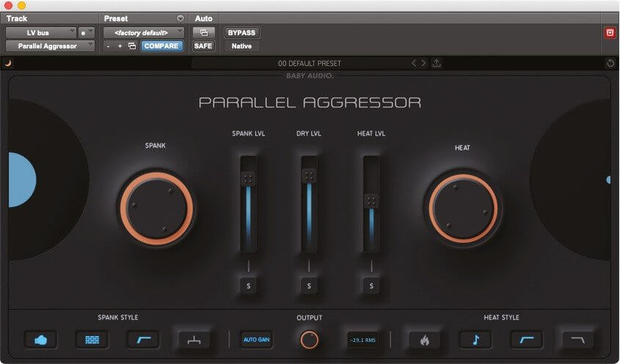
Task: Click the Spank LVL fader handle
Action: [248, 178]
